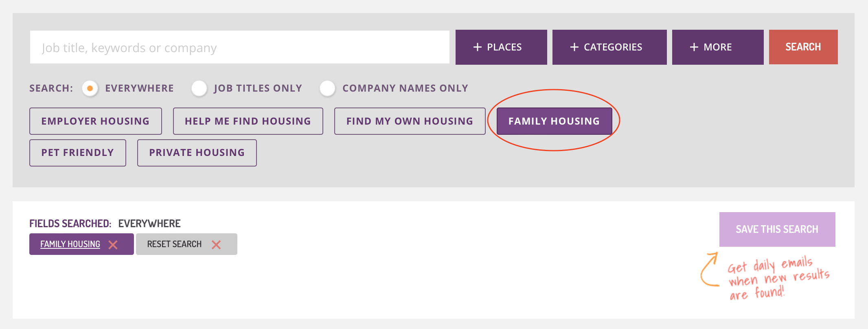The height and width of the screenshot is (329, 868).
Task: Remove Family Housing filter via X icon
Action: click(x=113, y=244)
